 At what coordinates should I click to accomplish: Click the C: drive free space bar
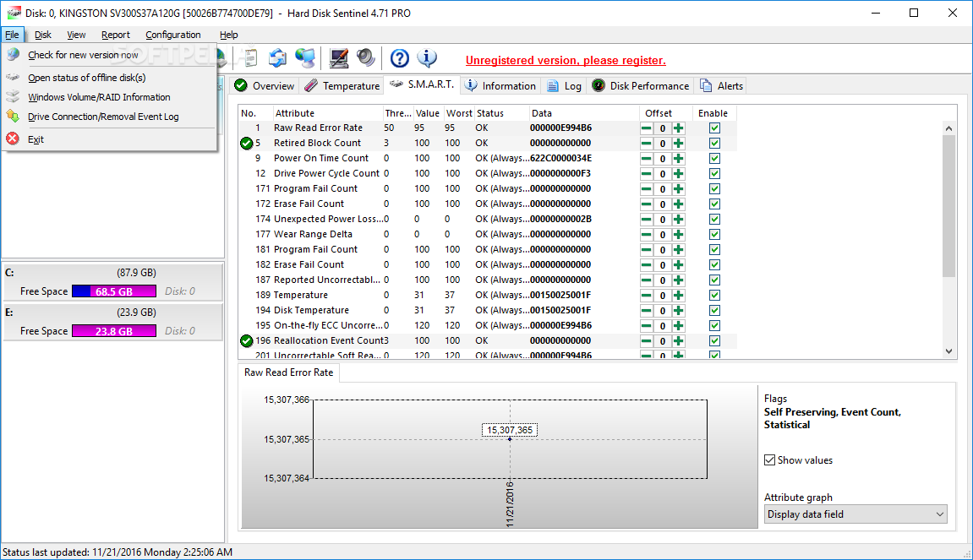[x=114, y=291]
